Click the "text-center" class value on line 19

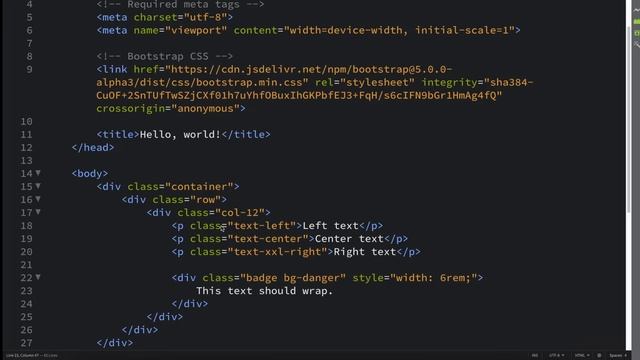pos(268,239)
